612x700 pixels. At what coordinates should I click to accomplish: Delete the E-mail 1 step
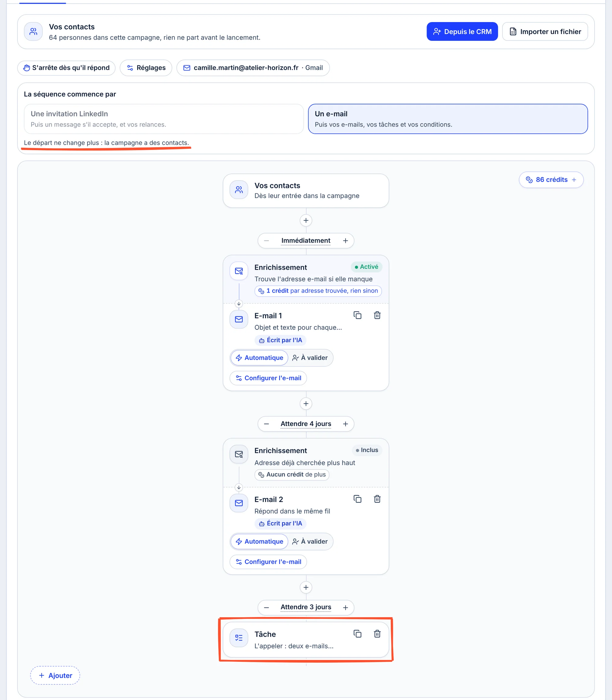click(x=377, y=315)
